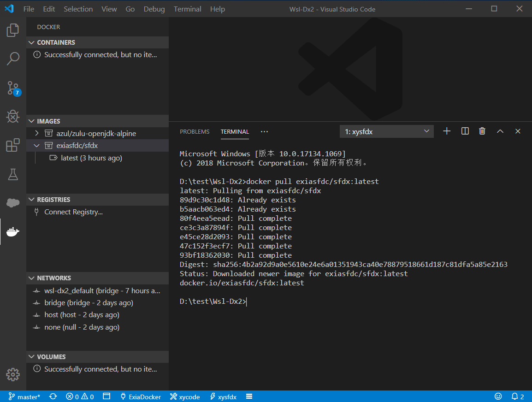Switch to the TERMINAL tab
Screen dimensions: 532x402
235,132
